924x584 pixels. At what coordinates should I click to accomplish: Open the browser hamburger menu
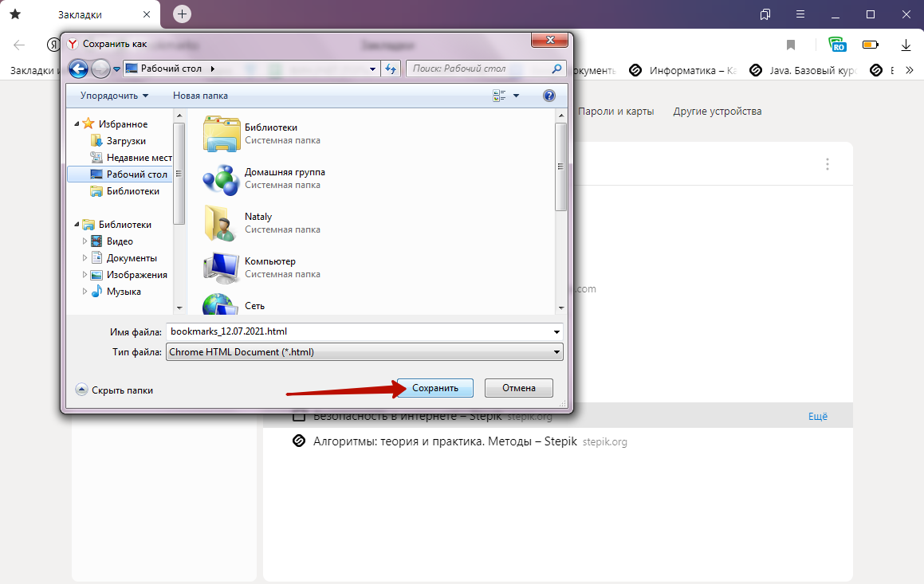point(800,14)
